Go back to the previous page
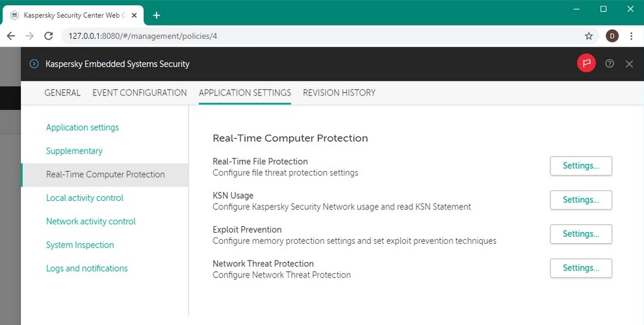Screen dimensions: 644x325 tap(11, 36)
